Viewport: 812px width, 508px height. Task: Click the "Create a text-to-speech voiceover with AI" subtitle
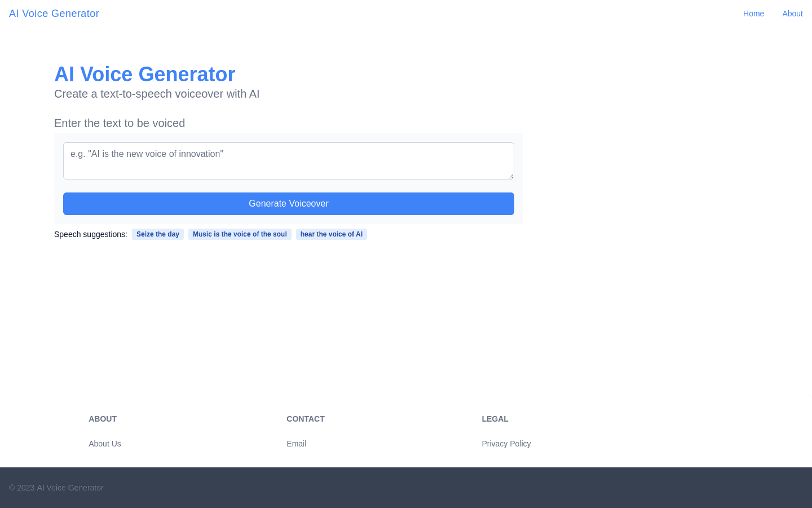tap(157, 94)
